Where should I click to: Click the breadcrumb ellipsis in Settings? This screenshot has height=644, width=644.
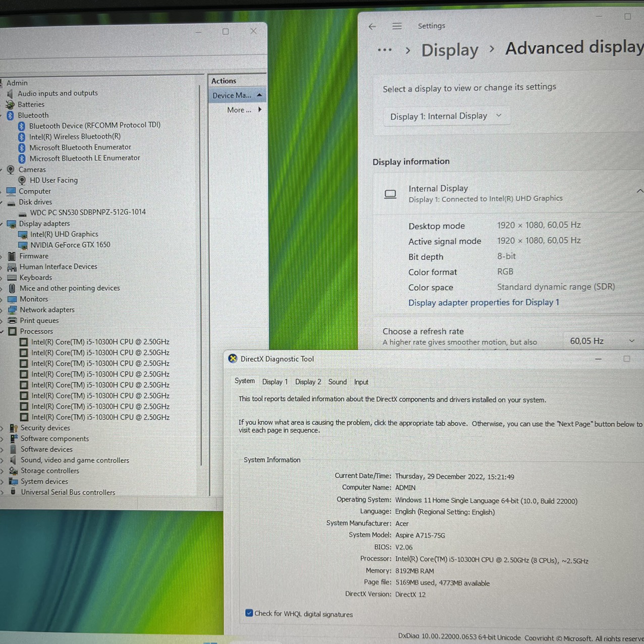[385, 50]
